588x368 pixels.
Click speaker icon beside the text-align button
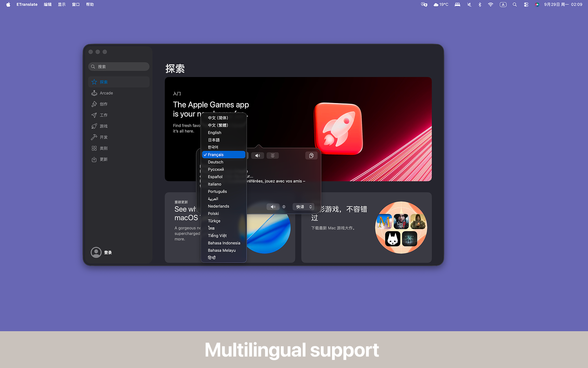(x=257, y=155)
